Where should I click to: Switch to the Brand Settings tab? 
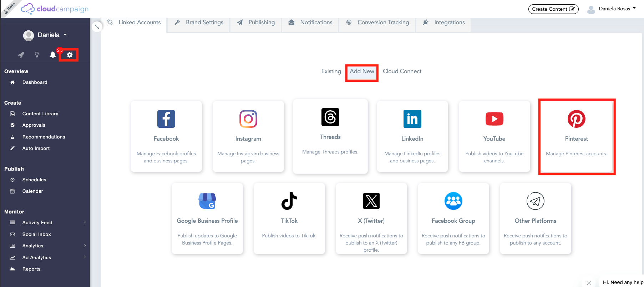pyautogui.click(x=199, y=22)
